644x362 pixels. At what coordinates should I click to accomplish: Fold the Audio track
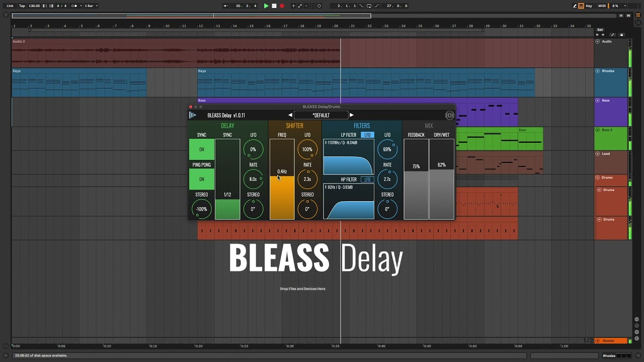pyautogui.click(x=598, y=41)
